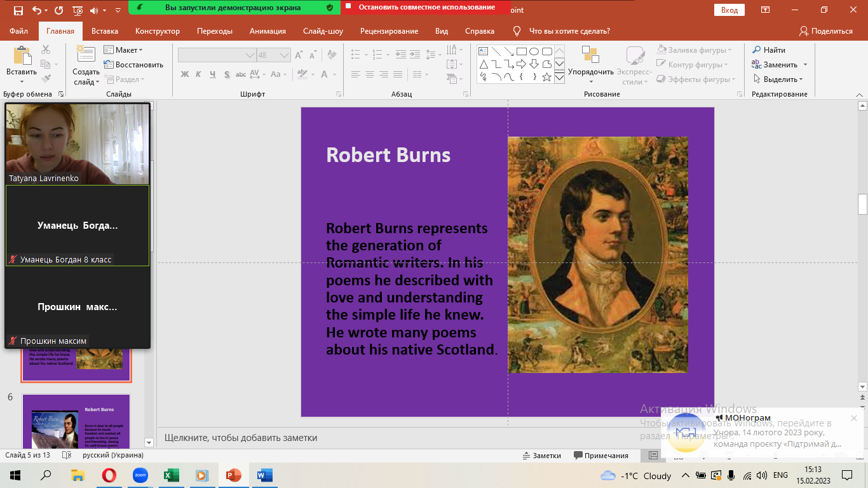Click Примечания button in status bar
The height and width of the screenshot is (488, 868).
click(x=601, y=456)
